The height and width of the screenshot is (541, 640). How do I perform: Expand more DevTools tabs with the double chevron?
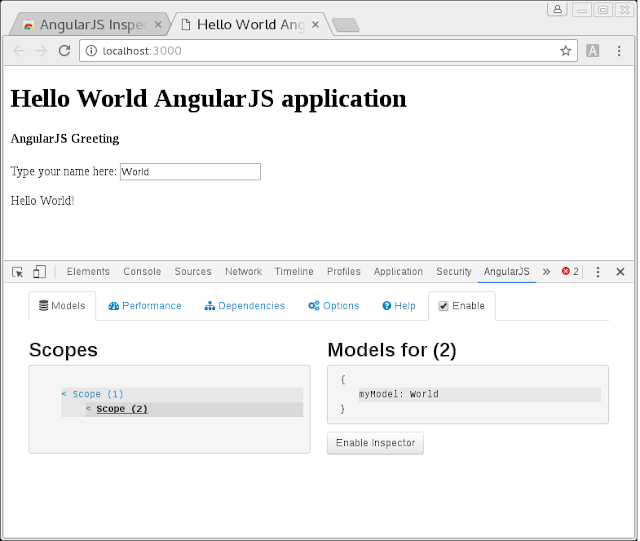tap(546, 272)
